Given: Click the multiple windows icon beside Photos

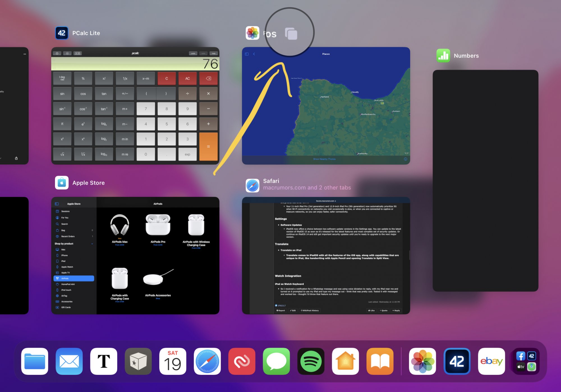Looking at the screenshot, I should (x=291, y=34).
